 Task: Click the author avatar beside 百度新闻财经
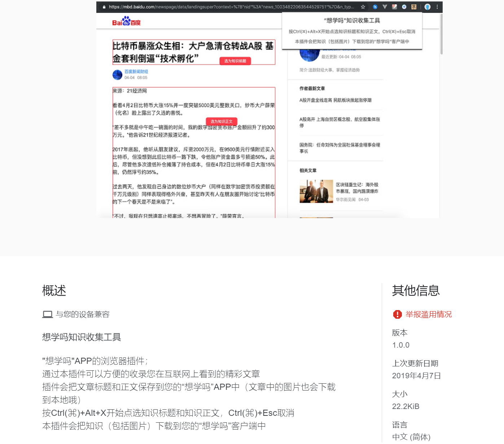(x=117, y=75)
